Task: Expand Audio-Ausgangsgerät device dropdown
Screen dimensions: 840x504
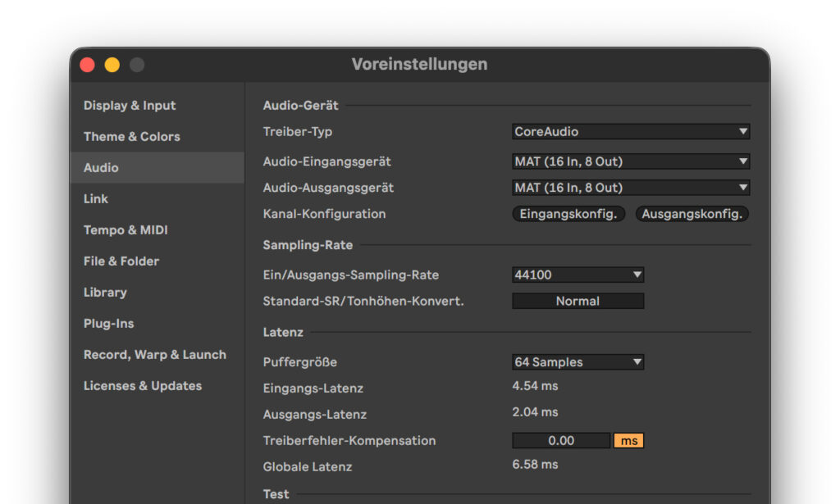Action: pos(631,188)
